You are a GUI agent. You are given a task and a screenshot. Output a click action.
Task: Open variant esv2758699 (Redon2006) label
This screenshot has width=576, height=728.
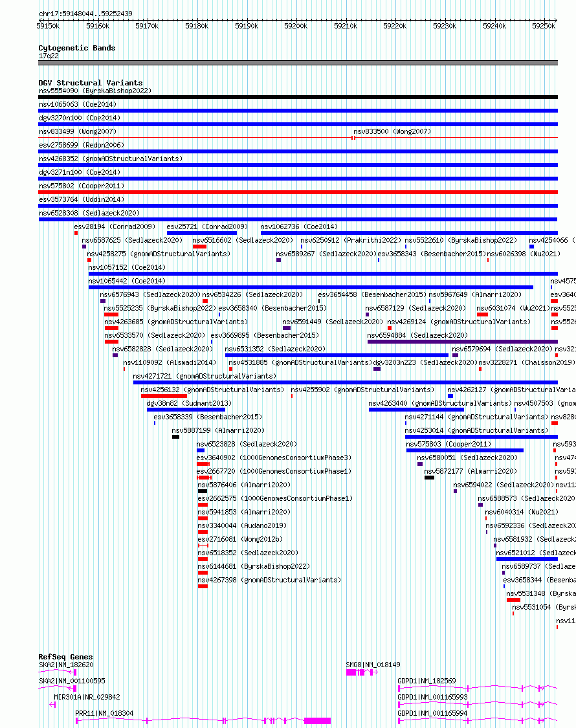(82, 145)
